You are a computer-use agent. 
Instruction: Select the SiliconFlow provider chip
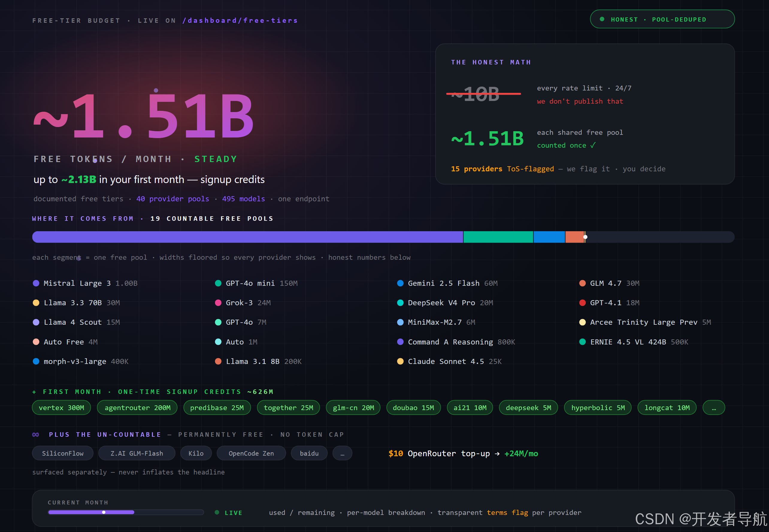point(63,453)
